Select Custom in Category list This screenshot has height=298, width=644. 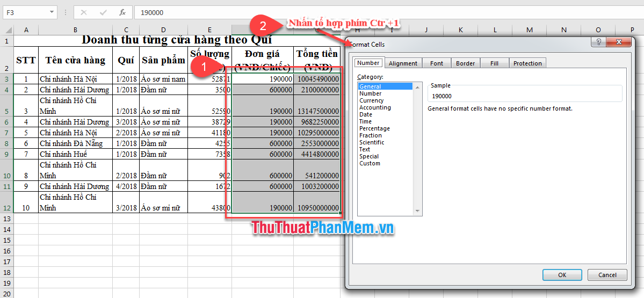click(385, 163)
